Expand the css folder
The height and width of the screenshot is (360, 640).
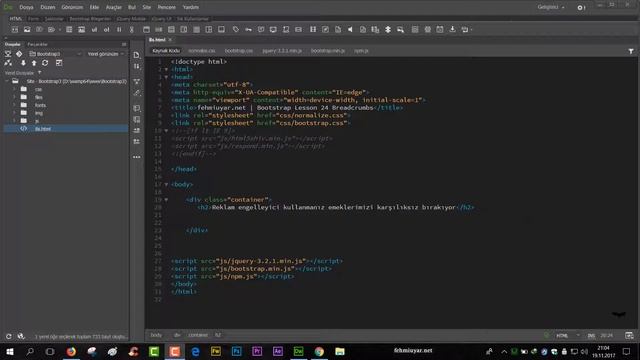(x=14, y=89)
